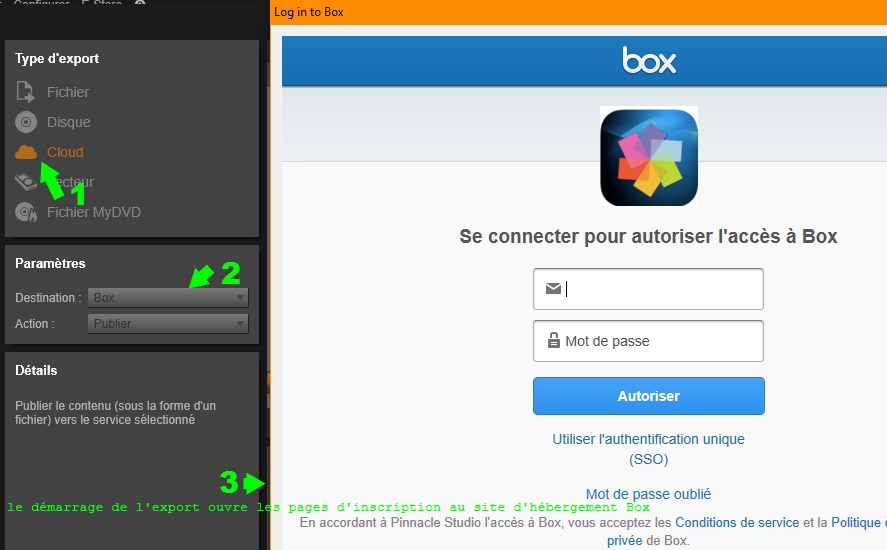The image size is (887, 550).
Task: Select the Fichier label
Action: [x=68, y=92]
